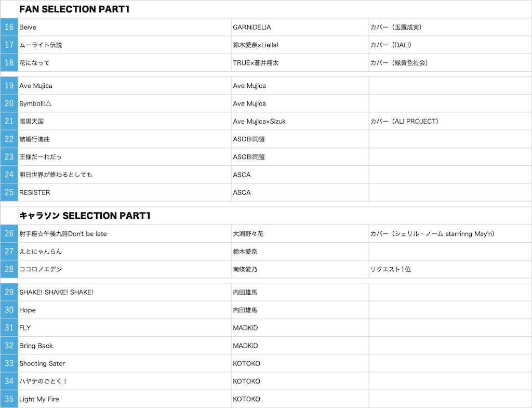The width and height of the screenshot is (532, 408).
Task: Select the 射手座☆午後九時Don't be late cell
Action: point(125,233)
